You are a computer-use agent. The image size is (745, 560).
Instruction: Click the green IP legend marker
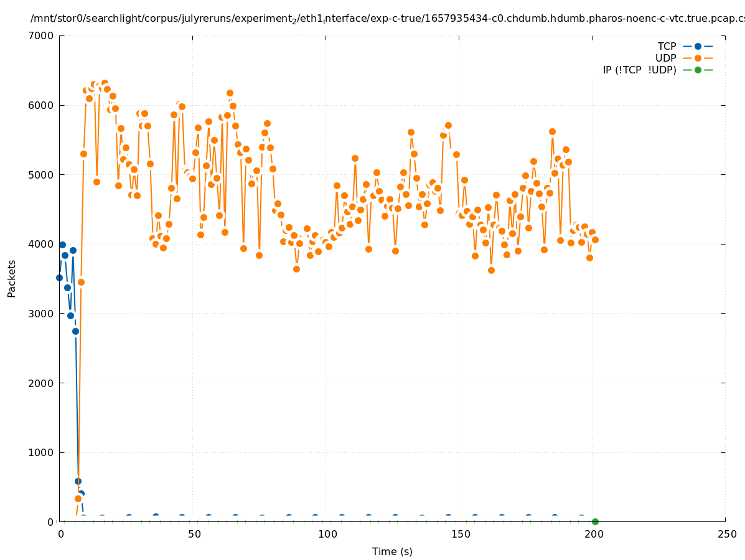coord(698,70)
